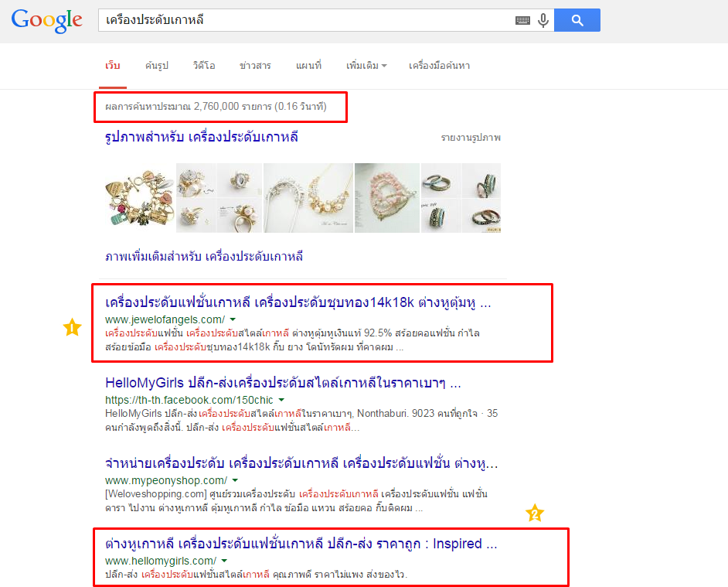Open the เพิ่มเติม menu
728x587 pixels.
click(x=366, y=66)
